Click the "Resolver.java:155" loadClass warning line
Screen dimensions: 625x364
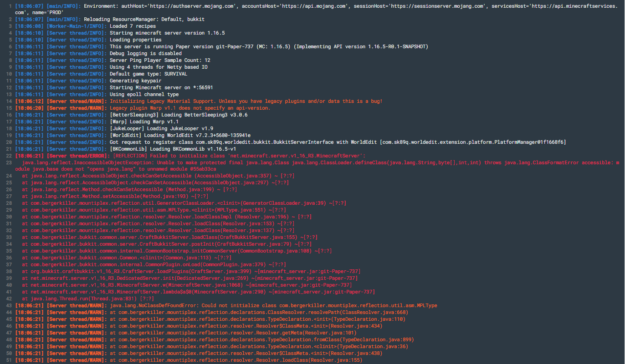[x=236, y=361]
